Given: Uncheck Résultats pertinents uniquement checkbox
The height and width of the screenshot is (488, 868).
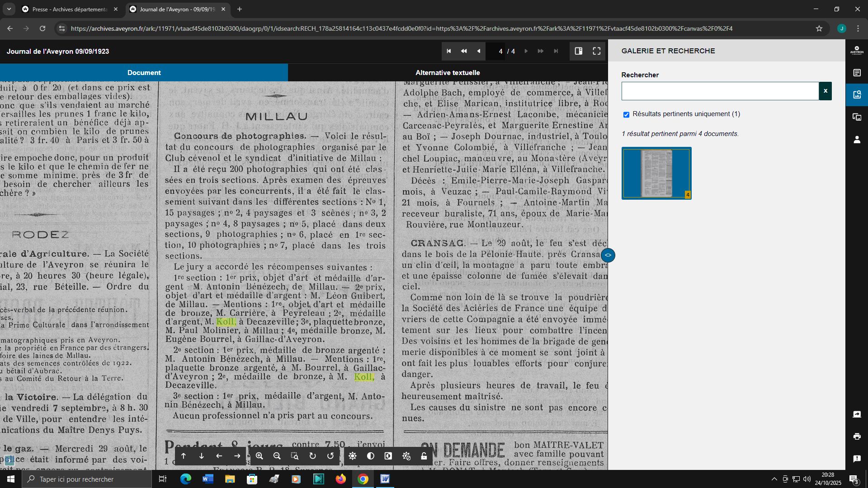Looking at the screenshot, I should (626, 115).
